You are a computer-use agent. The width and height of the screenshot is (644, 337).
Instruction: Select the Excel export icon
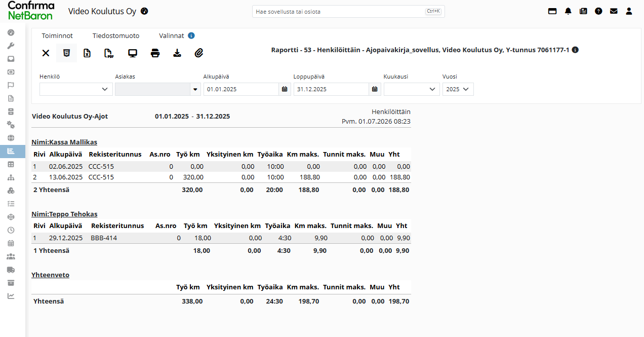[x=87, y=53]
